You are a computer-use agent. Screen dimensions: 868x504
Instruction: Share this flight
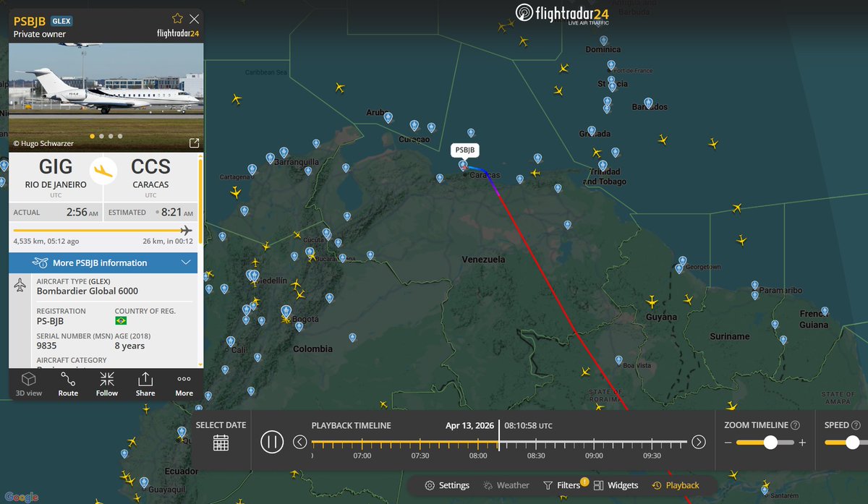pos(145,384)
